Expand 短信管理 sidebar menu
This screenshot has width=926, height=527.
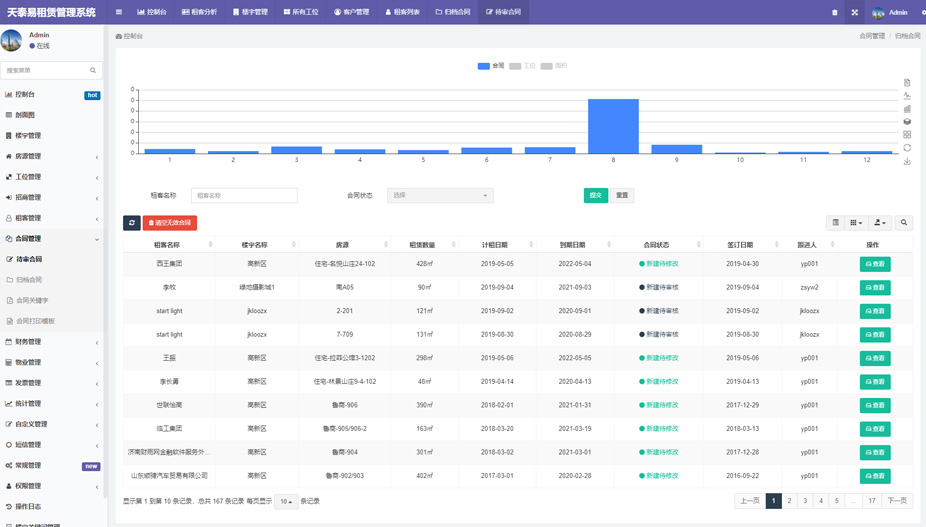tap(52, 445)
